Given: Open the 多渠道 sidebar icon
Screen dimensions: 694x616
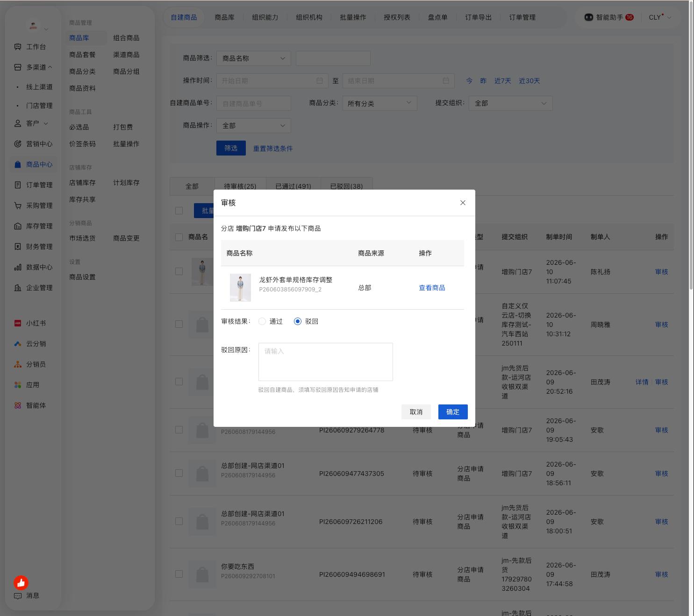Looking at the screenshot, I should (x=18, y=67).
